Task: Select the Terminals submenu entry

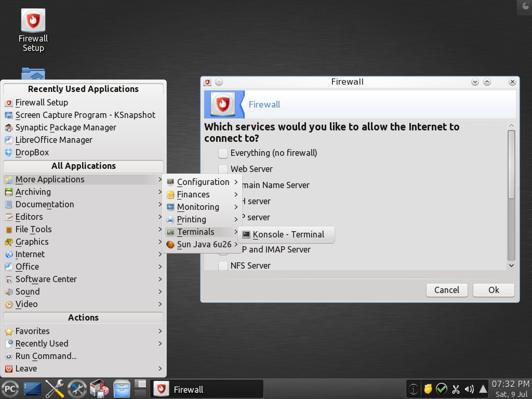Action: [x=202, y=232]
